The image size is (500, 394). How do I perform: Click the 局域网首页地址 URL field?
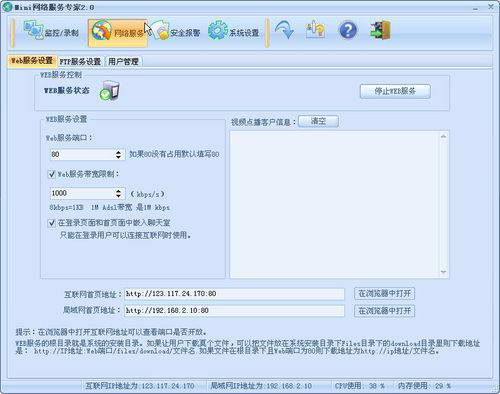pyautogui.click(x=234, y=311)
